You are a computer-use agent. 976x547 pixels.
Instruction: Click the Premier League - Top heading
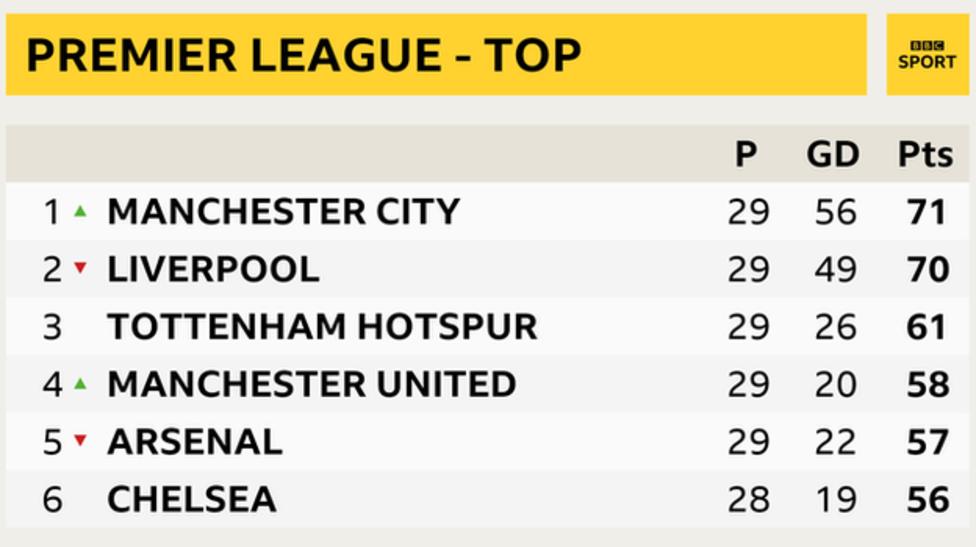(303, 55)
